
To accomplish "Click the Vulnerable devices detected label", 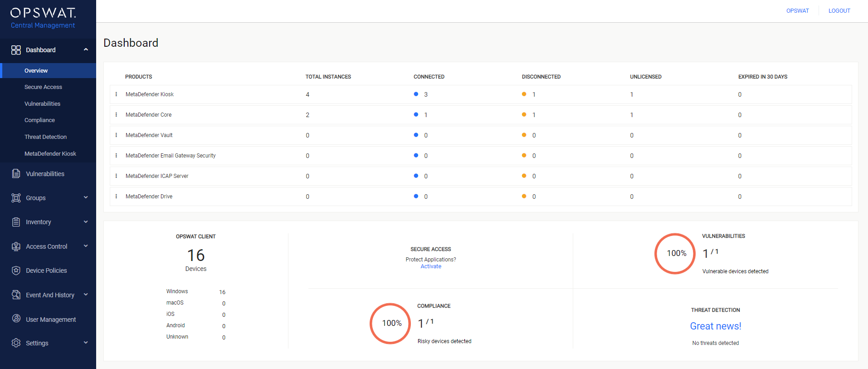I will (735, 271).
